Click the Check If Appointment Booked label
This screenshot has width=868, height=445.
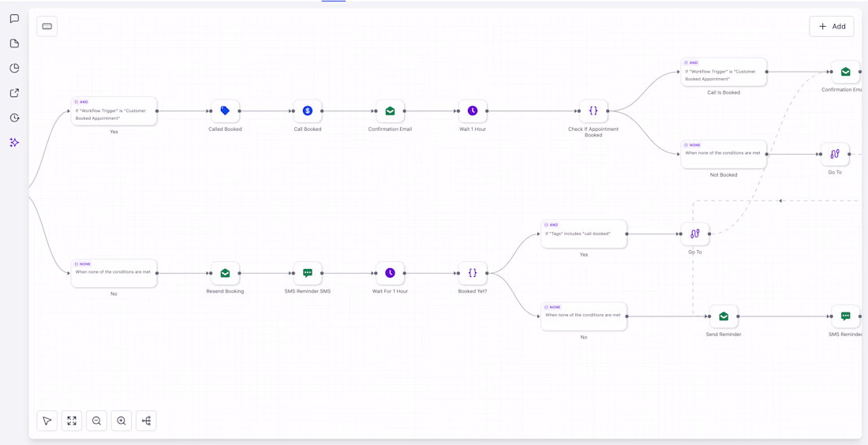point(593,132)
